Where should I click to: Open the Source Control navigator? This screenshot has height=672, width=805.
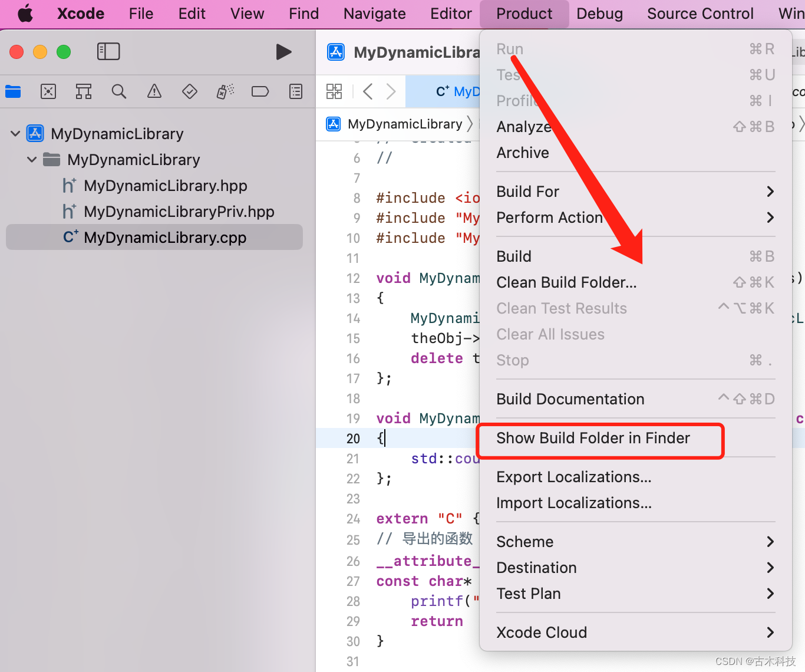[48, 91]
